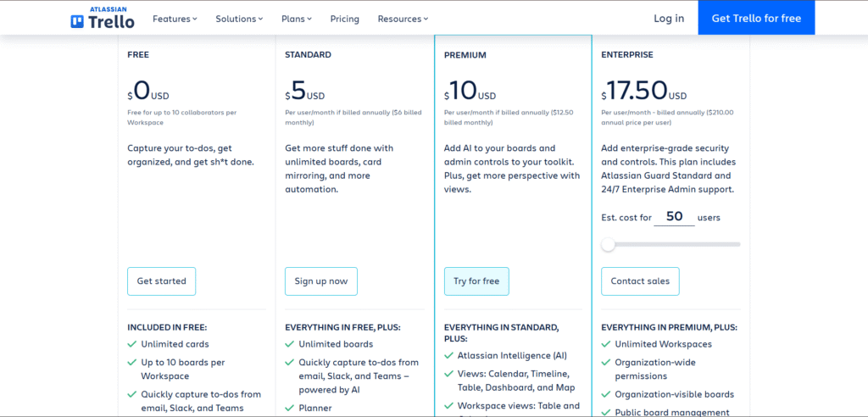Viewport: 868px width, 417px height.
Task: Click checkmark beside Organization-wide permissions
Action: 605,362
